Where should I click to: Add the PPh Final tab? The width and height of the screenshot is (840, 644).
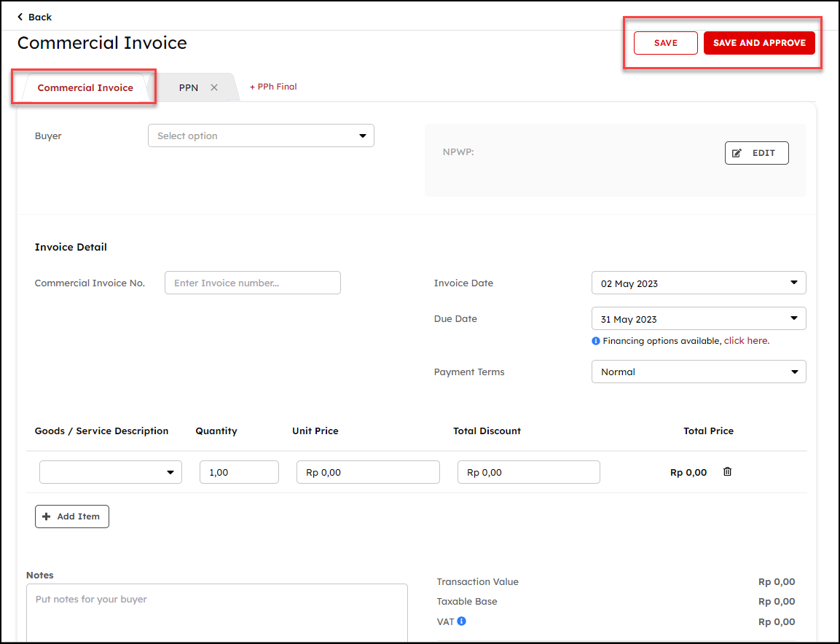[273, 87]
